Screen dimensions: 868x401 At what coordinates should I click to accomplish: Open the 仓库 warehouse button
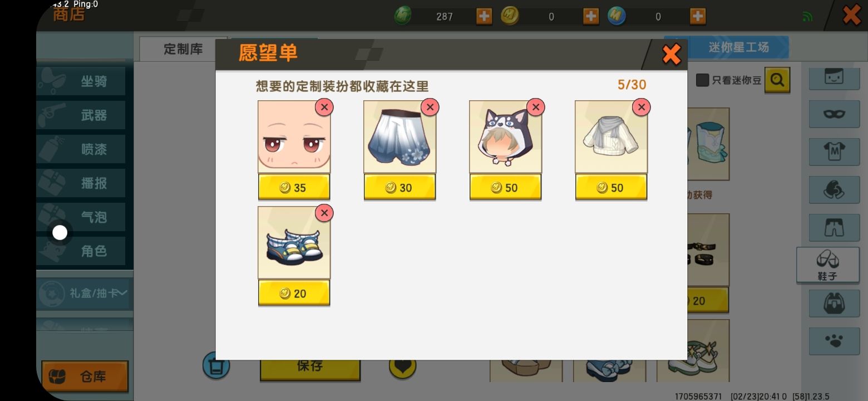tap(85, 376)
